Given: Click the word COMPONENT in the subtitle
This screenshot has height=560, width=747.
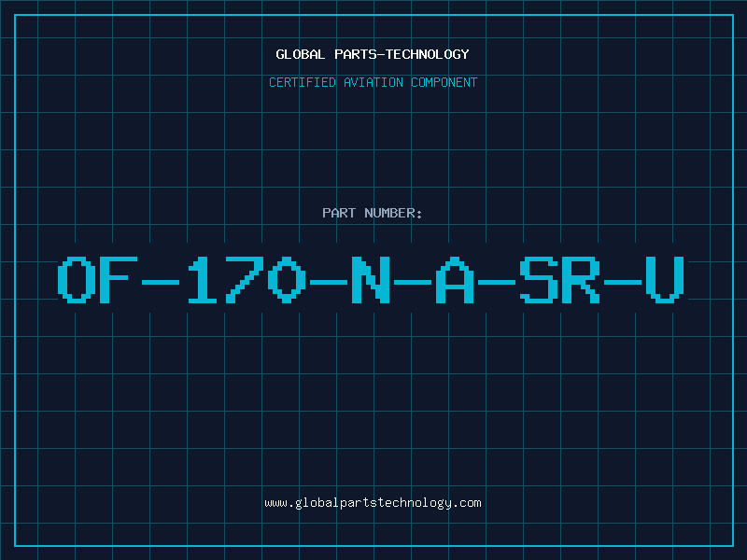Looking at the screenshot, I should 444,82.
